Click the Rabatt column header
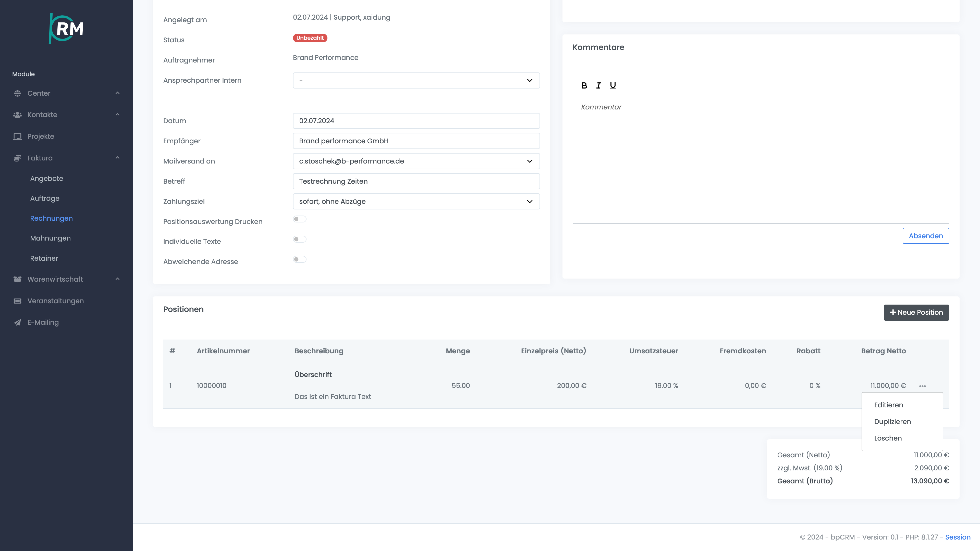This screenshot has width=980, height=551. click(x=808, y=351)
